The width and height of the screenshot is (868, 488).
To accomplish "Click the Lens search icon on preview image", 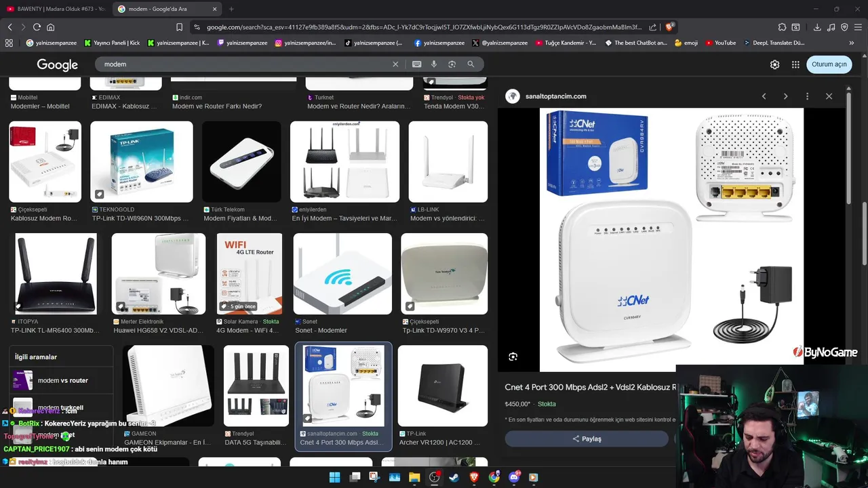I will [513, 357].
